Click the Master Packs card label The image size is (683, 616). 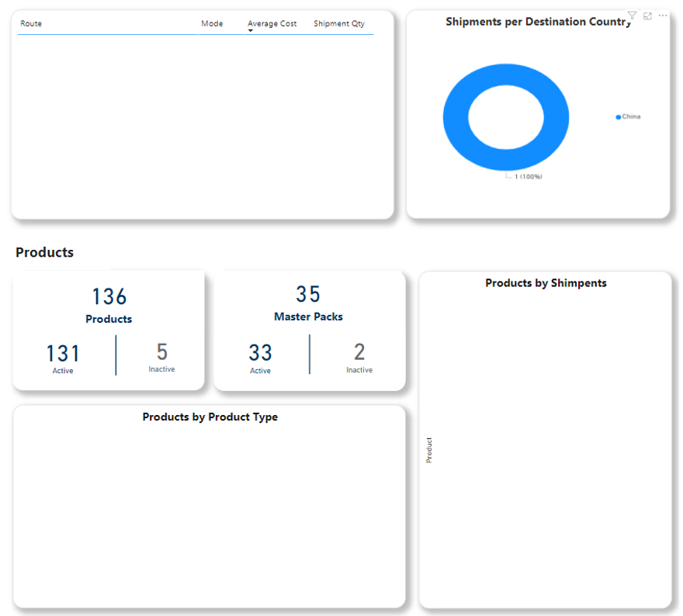point(308,317)
